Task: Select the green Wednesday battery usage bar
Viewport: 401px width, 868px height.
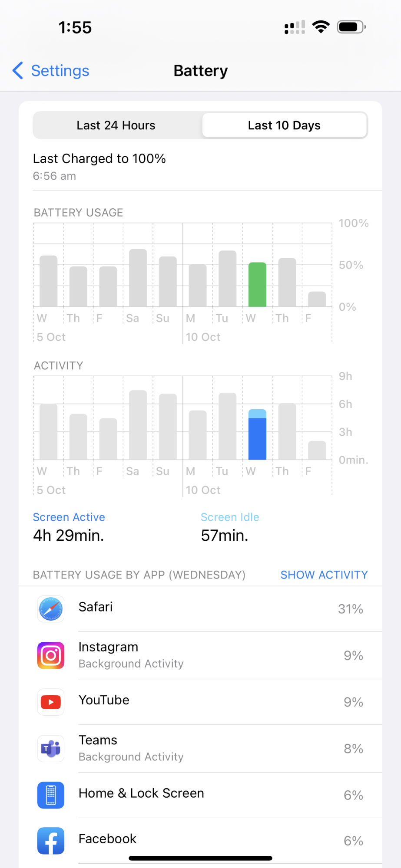Action: click(x=257, y=285)
